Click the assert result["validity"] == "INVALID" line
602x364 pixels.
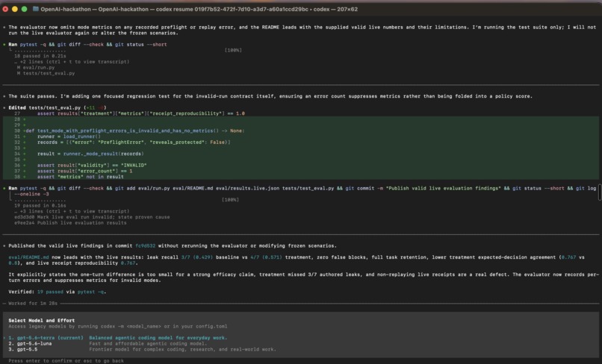coord(92,166)
